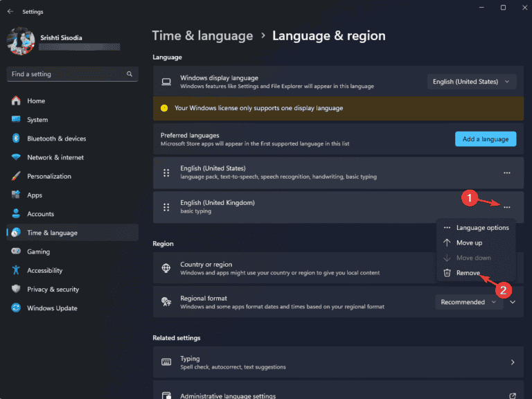Select the Time & language sidebar item
532x399 pixels.
click(72, 233)
